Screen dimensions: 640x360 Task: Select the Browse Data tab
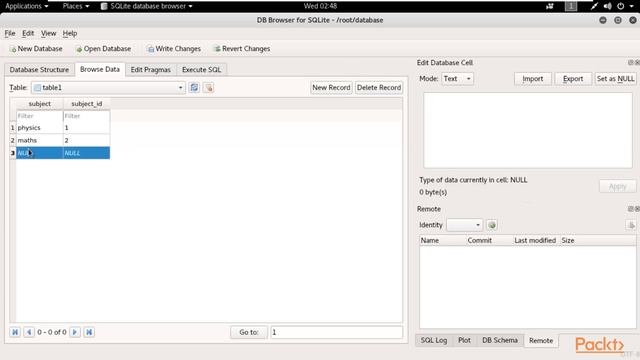tap(100, 69)
